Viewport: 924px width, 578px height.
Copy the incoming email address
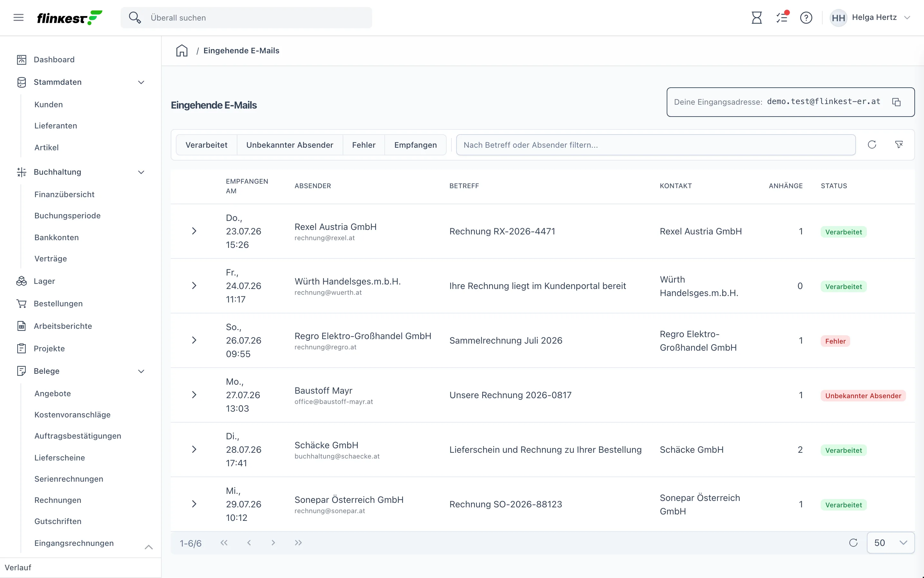tap(896, 102)
